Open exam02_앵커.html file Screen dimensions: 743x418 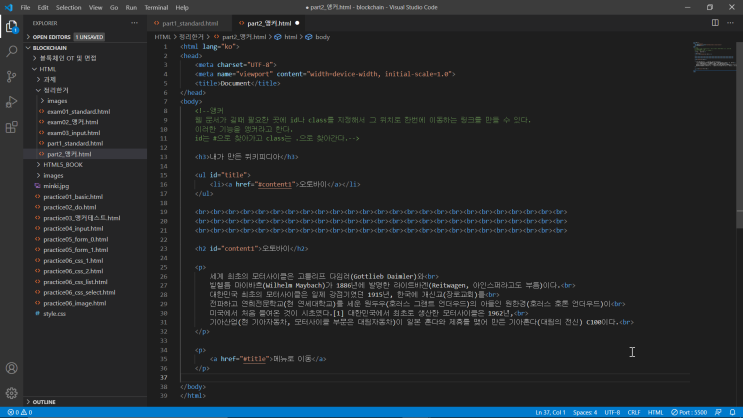[72, 122]
